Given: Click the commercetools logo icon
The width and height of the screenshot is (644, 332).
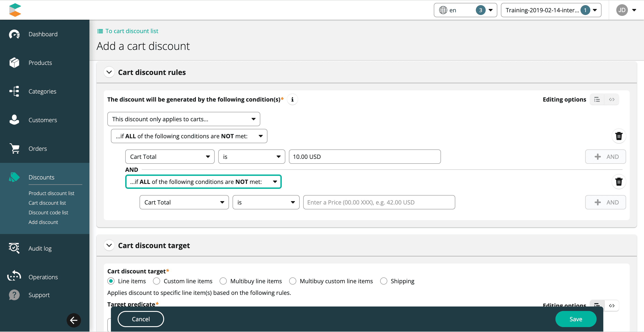Looking at the screenshot, I should click(x=15, y=10).
